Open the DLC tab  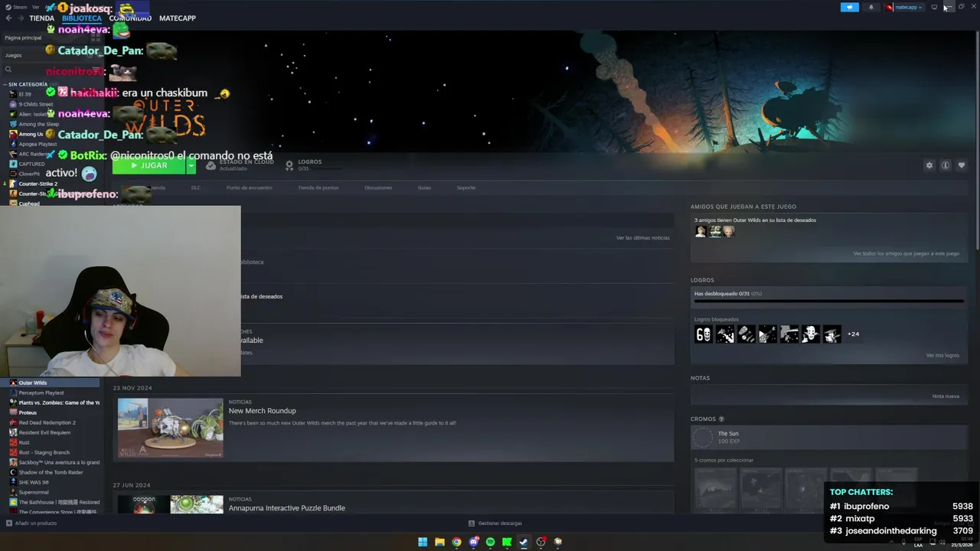(x=196, y=187)
